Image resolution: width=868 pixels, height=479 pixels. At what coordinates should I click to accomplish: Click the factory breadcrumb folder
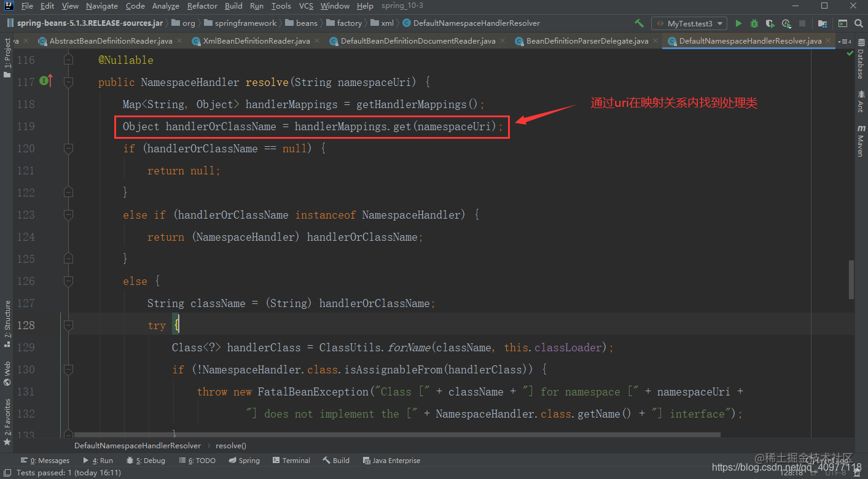pos(344,23)
